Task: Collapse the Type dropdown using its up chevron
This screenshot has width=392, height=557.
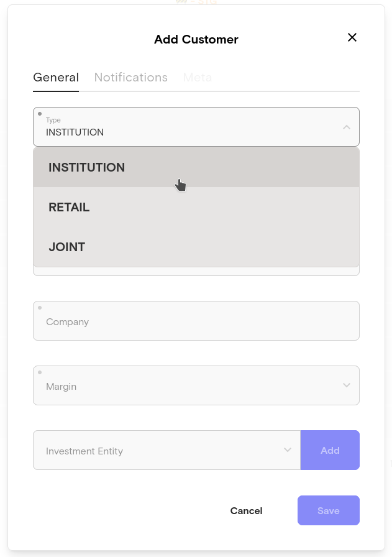Action: tap(347, 127)
